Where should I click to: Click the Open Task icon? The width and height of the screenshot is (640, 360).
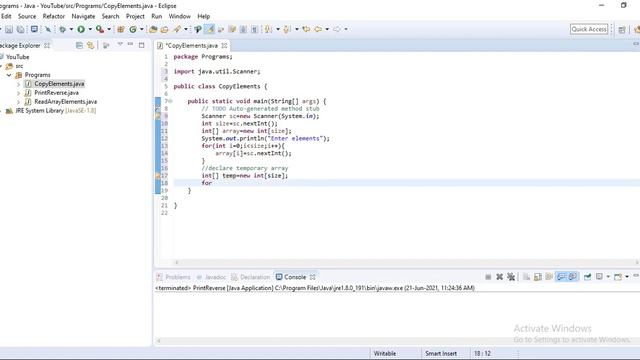(x=164, y=29)
